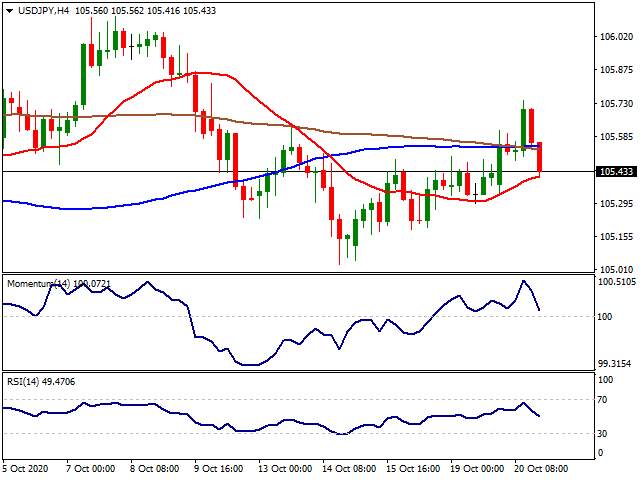Click the 8 Oct 08:00 time label
The width and height of the screenshot is (640, 480).
(154, 469)
